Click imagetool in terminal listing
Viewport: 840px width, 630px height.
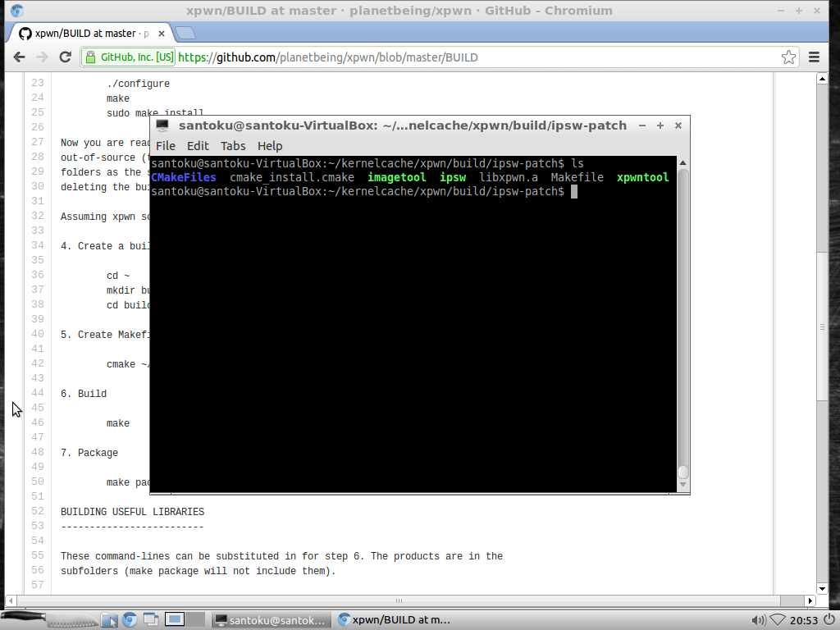pyautogui.click(x=396, y=177)
